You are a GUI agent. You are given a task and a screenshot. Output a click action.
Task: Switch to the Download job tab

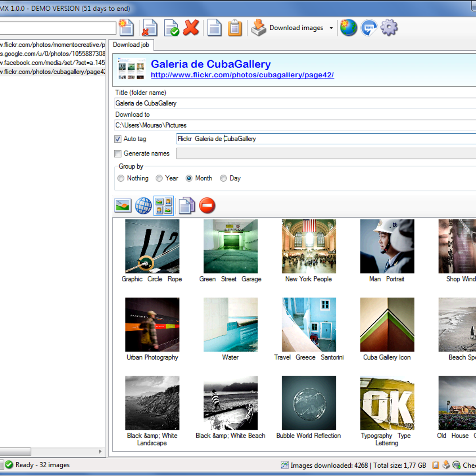[x=131, y=45]
